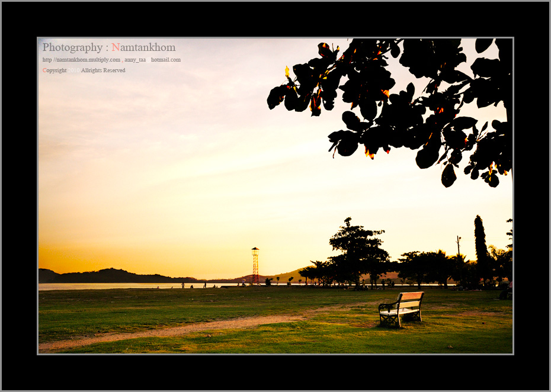Image resolution: width=551 pixels, height=392 pixels.
Task: Click the "Photography : Namtankhom" watermark title
Action: point(108,47)
